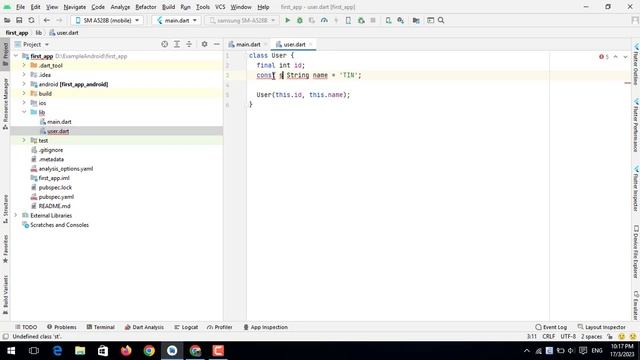Open the main.dart run configuration dropdown
The width and height of the screenshot is (640, 360).
pyautogui.click(x=176, y=20)
